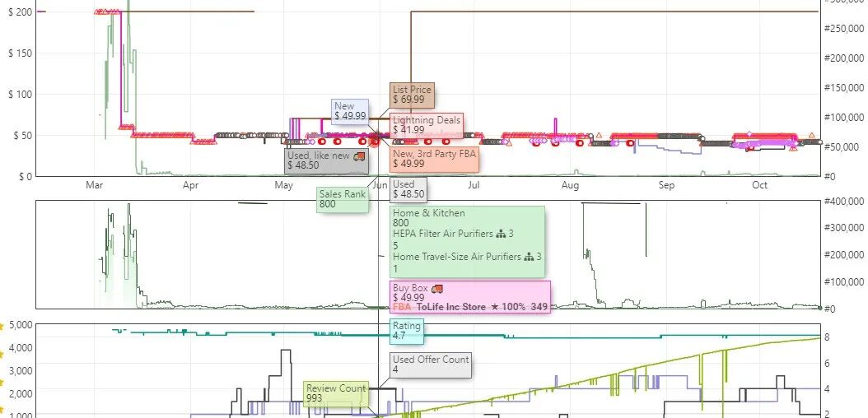Click the #250,000 rank axis label
The height and width of the screenshot is (418, 868).
coord(844,29)
